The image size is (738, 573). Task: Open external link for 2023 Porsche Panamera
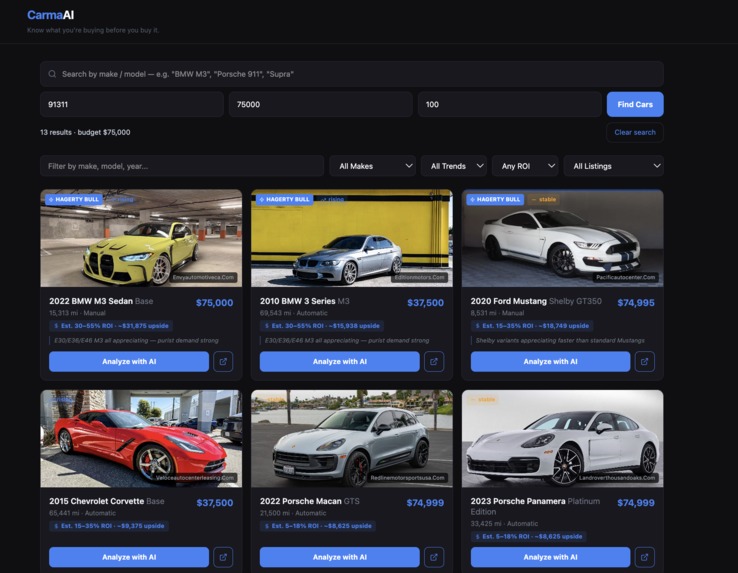point(645,557)
